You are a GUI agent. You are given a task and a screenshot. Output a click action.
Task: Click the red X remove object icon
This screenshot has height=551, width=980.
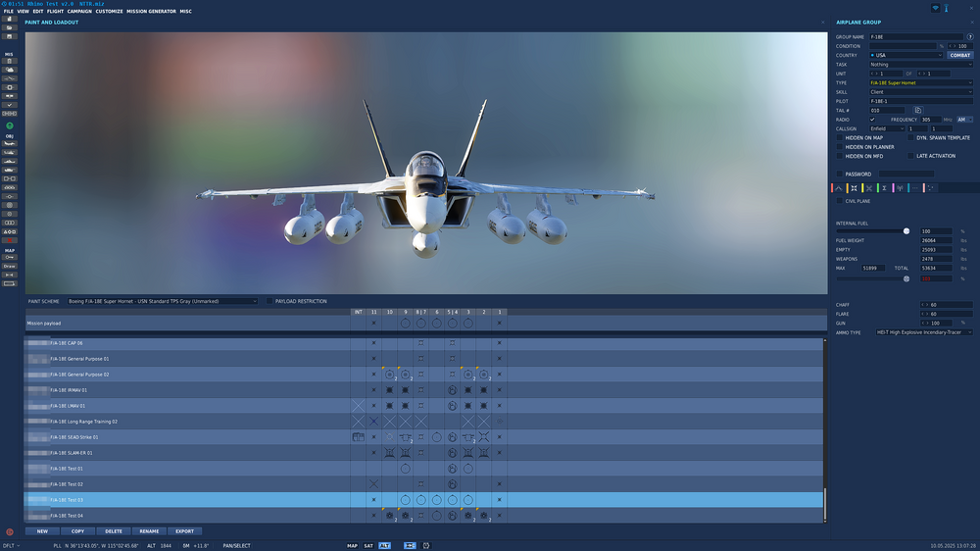[10, 240]
